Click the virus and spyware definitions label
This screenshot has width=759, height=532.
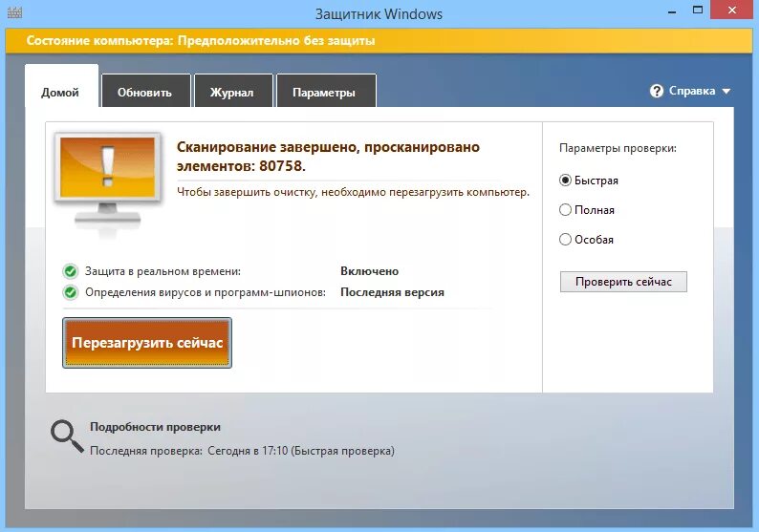click(206, 292)
